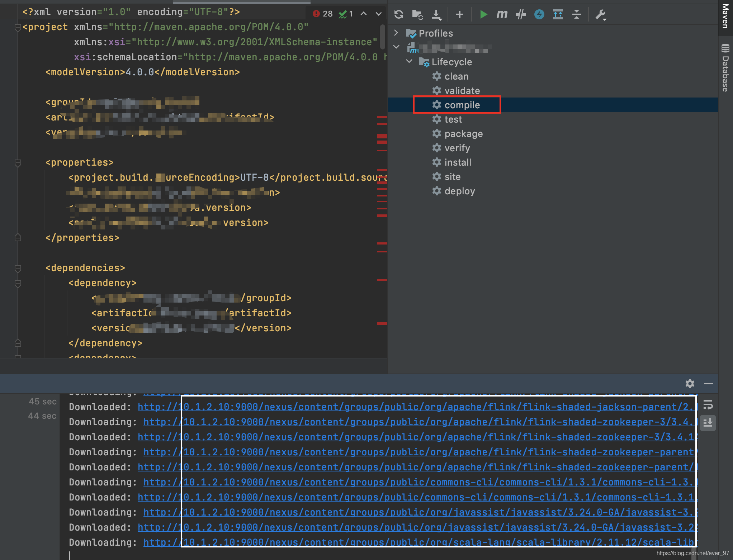Toggle Maven offline mode
733x560 pixels.
click(539, 14)
